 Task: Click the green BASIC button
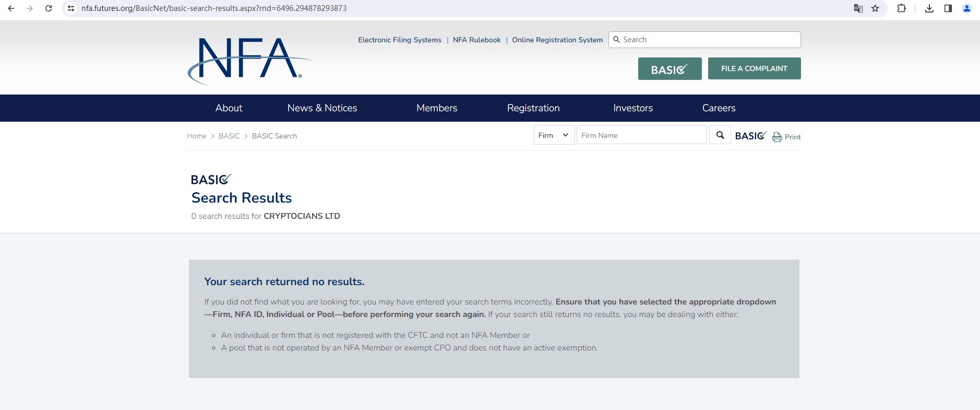(670, 69)
